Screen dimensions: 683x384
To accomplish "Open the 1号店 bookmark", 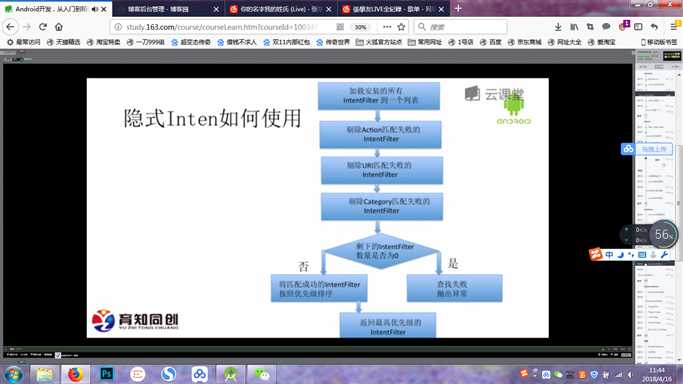I will pyautogui.click(x=461, y=42).
